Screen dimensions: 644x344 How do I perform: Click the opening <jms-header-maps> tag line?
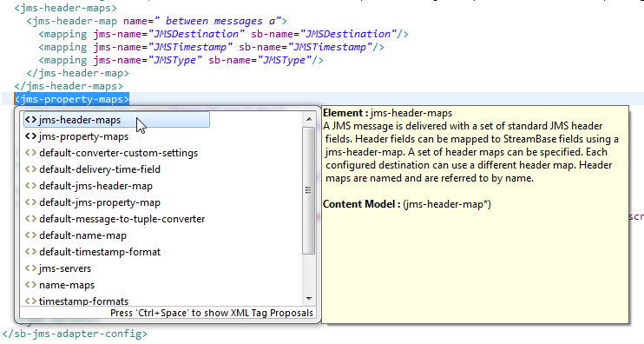point(66,8)
